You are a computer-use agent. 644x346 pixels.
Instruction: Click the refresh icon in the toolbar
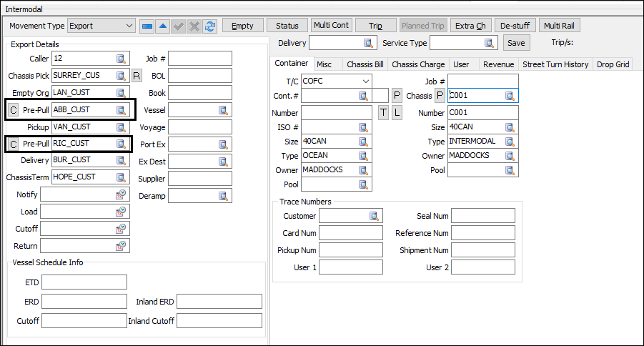[210, 26]
